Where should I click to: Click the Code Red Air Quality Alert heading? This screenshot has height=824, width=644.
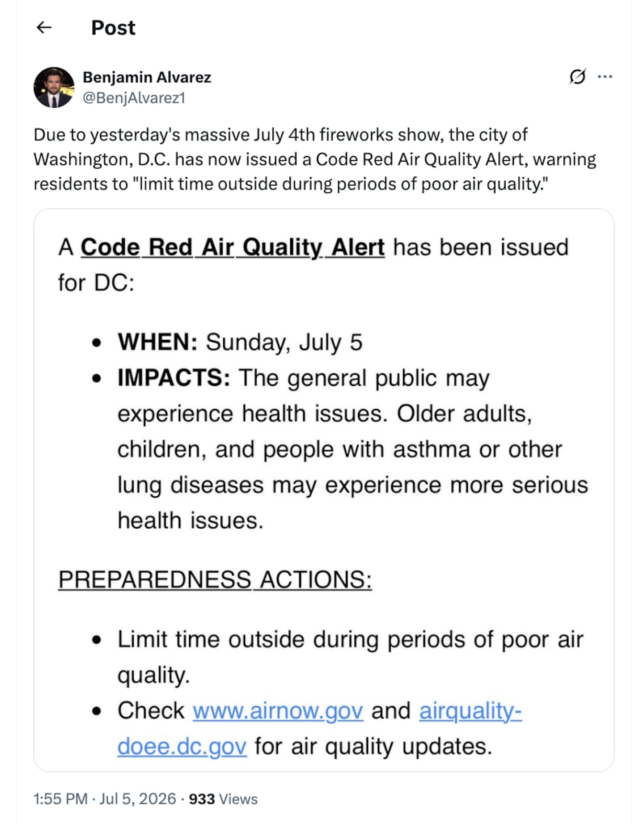[233, 247]
